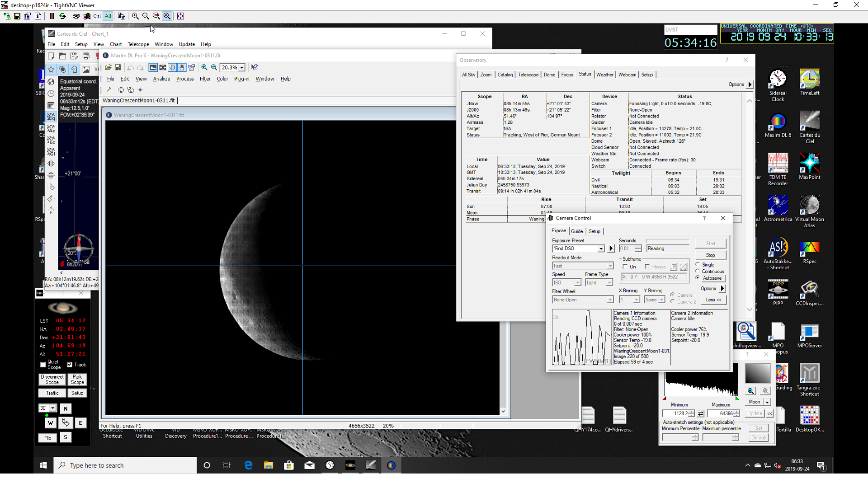The width and height of the screenshot is (868, 497).
Task: Open a file in MaxIm DL toolbar
Action: [108, 67]
